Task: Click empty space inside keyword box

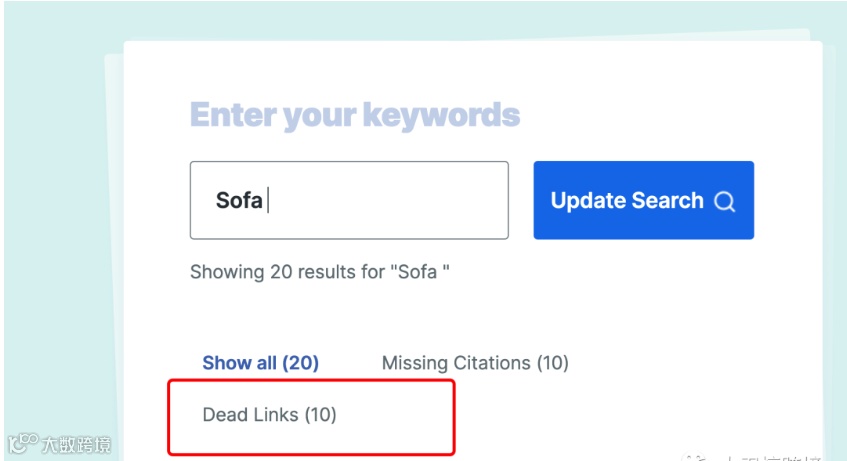Action: (x=400, y=200)
